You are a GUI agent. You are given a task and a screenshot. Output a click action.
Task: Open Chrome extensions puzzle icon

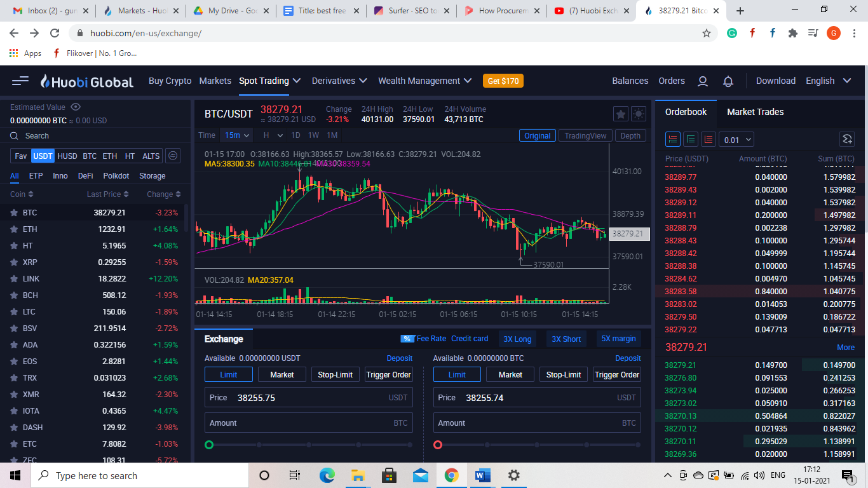[x=792, y=33]
